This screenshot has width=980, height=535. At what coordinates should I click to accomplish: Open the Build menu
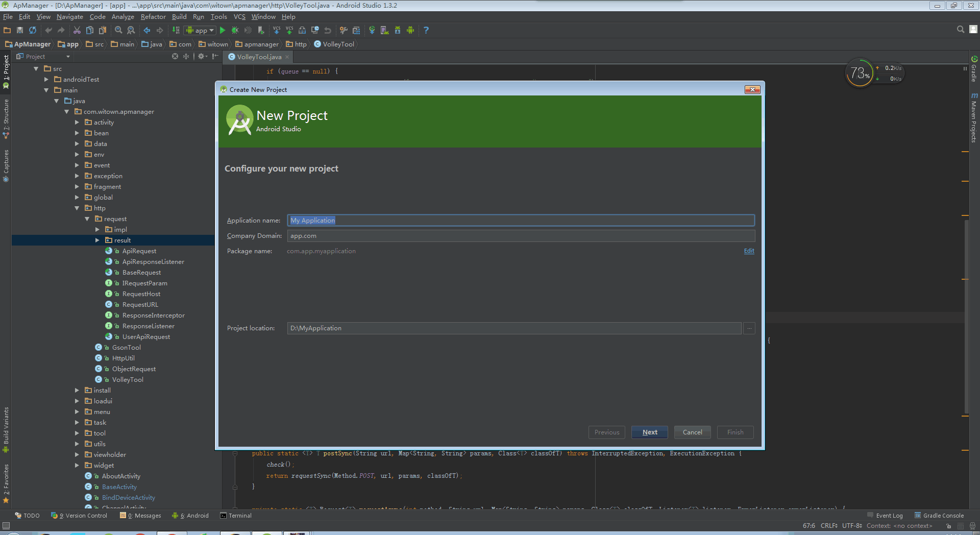(x=179, y=17)
